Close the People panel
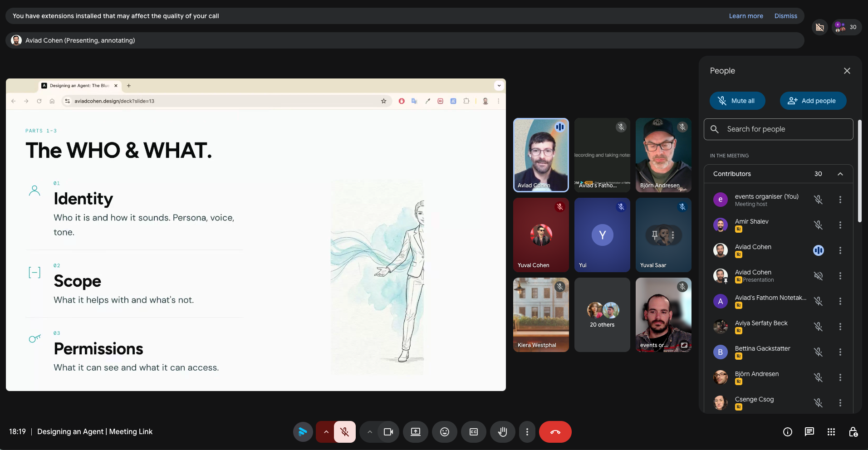Image resolution: width=868 pixels, height=450 pixels. click(847, 71)
